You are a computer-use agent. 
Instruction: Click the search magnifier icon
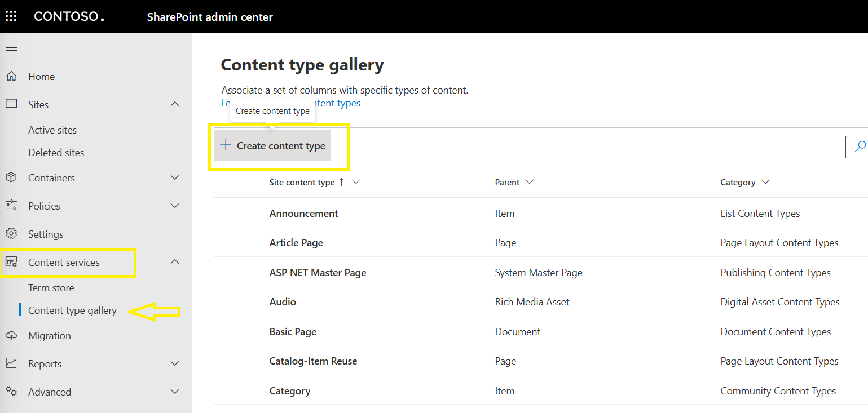(x=860, y=146)
